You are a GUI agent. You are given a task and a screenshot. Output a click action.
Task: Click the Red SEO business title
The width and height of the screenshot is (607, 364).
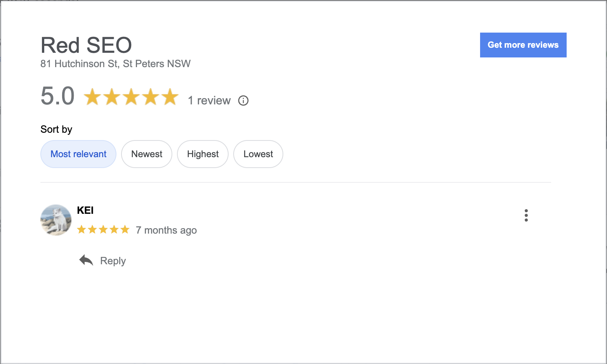[x=86, y=45]
